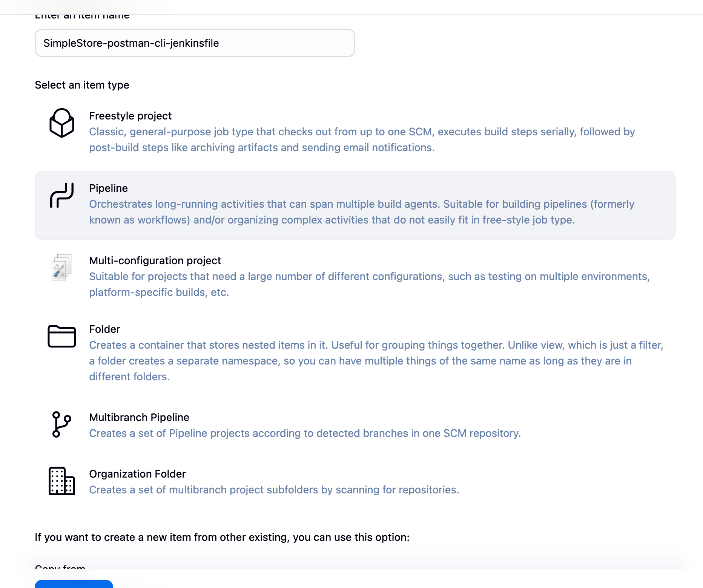
Task: Select Multi-configuration project title
Action: click(x=155, y=260)
